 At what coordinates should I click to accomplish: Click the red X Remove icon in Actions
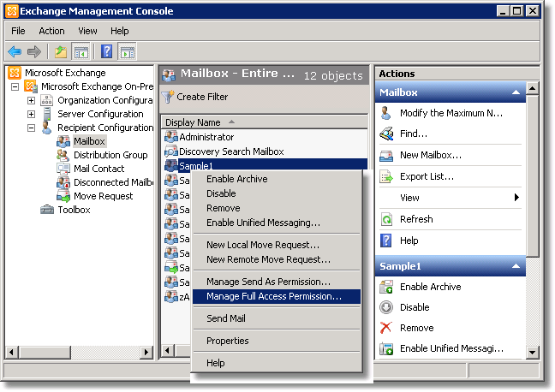(386, 328)
